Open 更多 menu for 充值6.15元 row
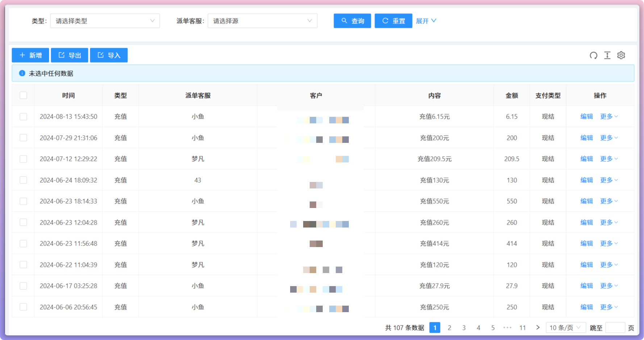This screenshot has height=340, width=644. (x=609, y=116)
